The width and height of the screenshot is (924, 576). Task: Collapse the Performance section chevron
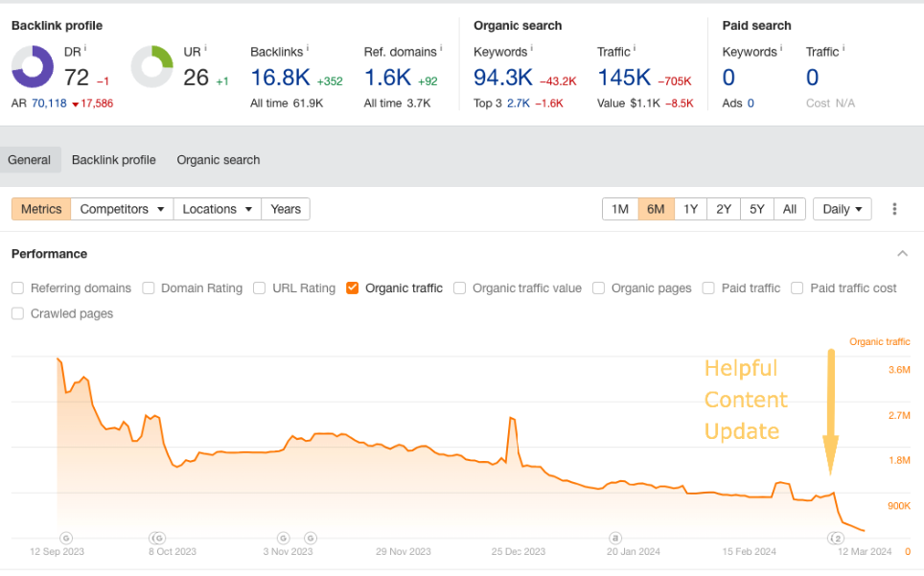click(902, 253)
